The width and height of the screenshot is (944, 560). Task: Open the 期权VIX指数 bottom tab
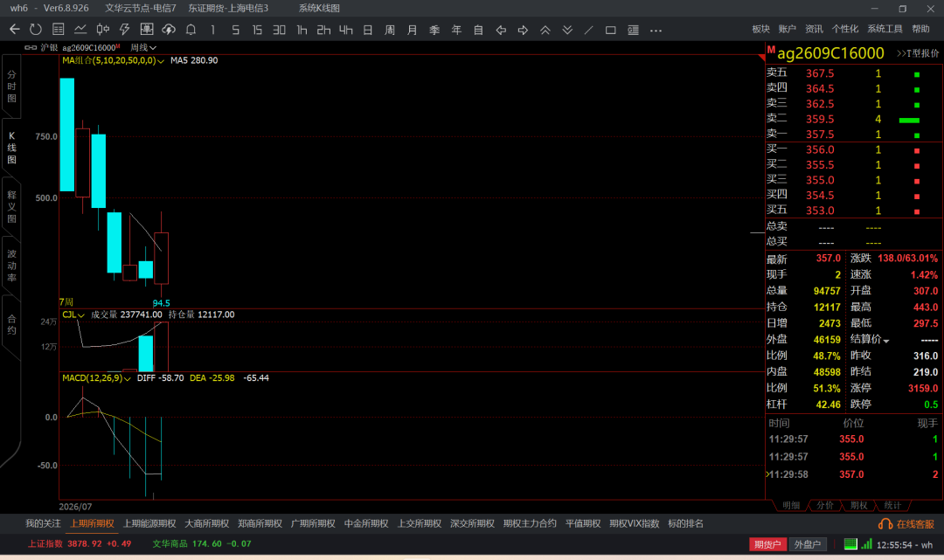[634, 523]
